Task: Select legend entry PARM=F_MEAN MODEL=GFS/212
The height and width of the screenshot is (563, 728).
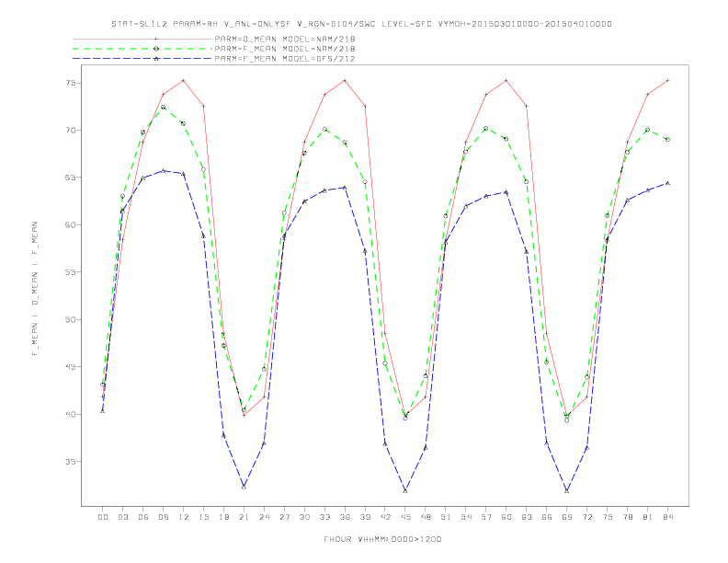Action: point(285,59)
